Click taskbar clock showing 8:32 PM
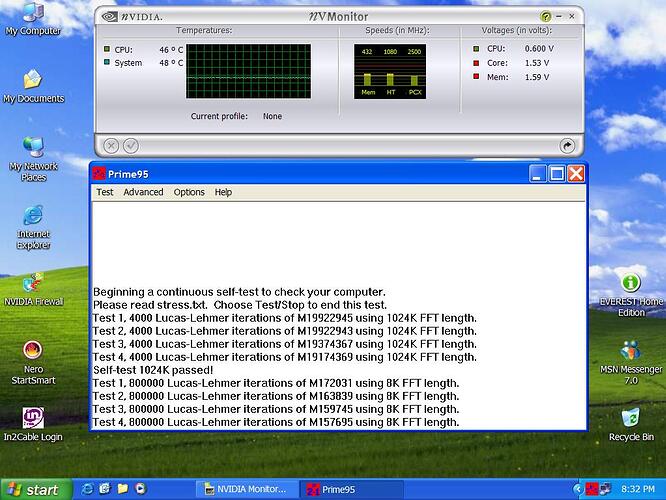 (638, 489)
